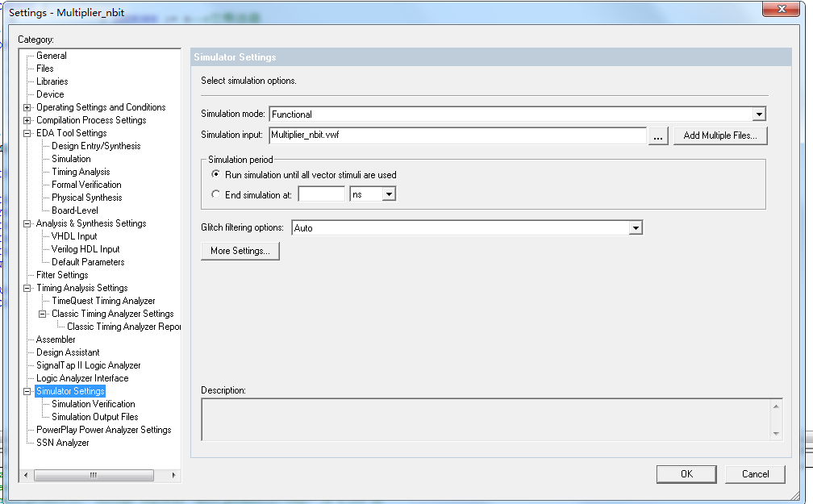Screen dimensions: 813x504
Task: Select SSN Analyzer category
Action: coord(62,443)
